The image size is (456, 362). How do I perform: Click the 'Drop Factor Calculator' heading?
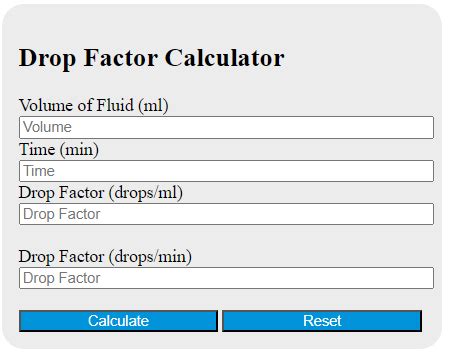[x=152, y=58]
